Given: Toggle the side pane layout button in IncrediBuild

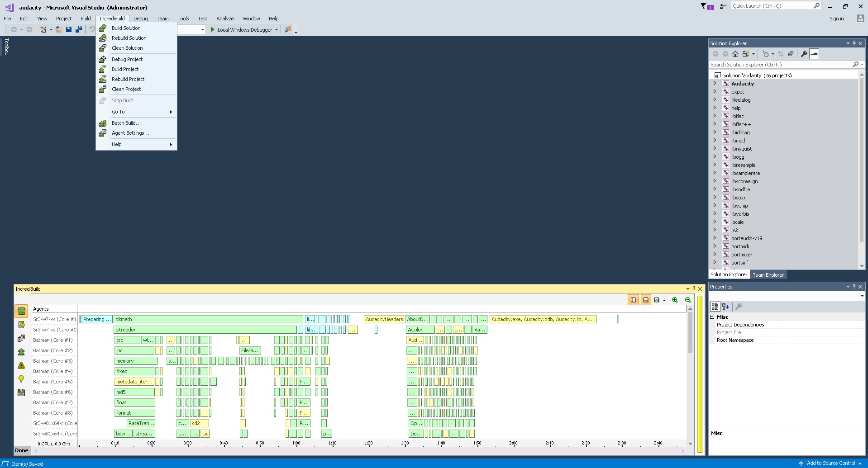Looking at the screenshot, I should (633, 300).
